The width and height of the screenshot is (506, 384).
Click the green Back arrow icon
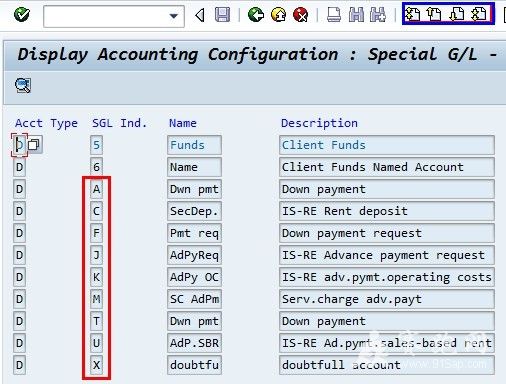coord(256,15)
